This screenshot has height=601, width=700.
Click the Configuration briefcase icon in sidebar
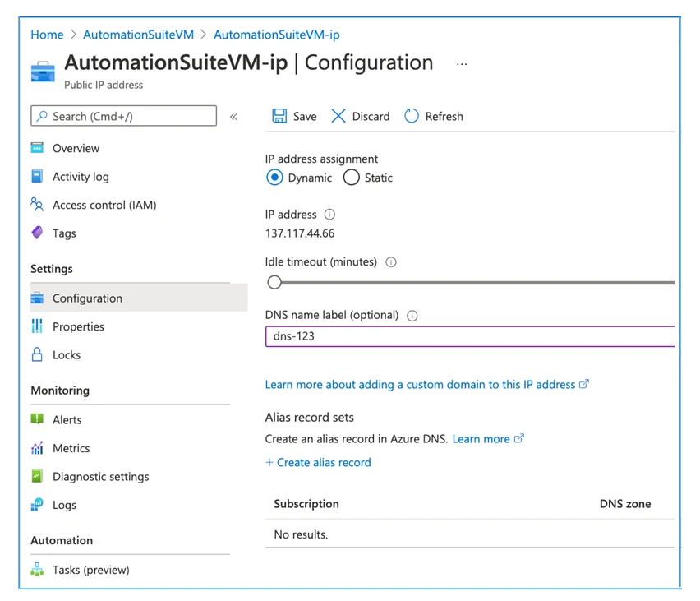coord(37,298)
